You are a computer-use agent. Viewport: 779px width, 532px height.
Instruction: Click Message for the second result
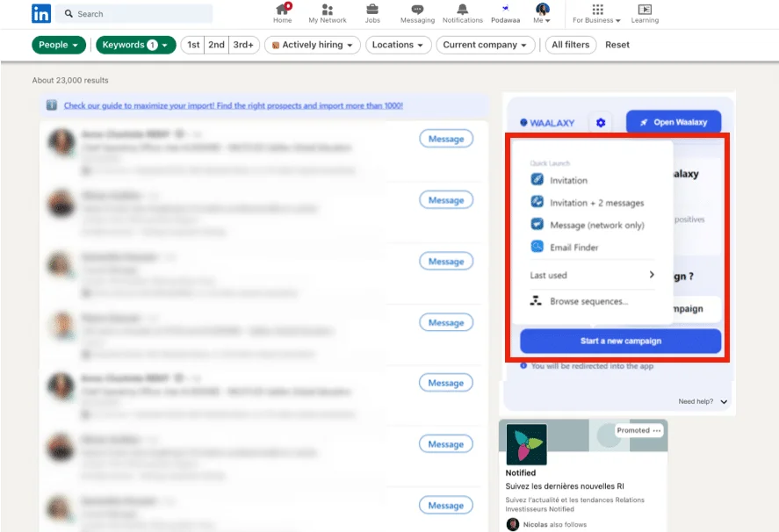pos(446,199)
